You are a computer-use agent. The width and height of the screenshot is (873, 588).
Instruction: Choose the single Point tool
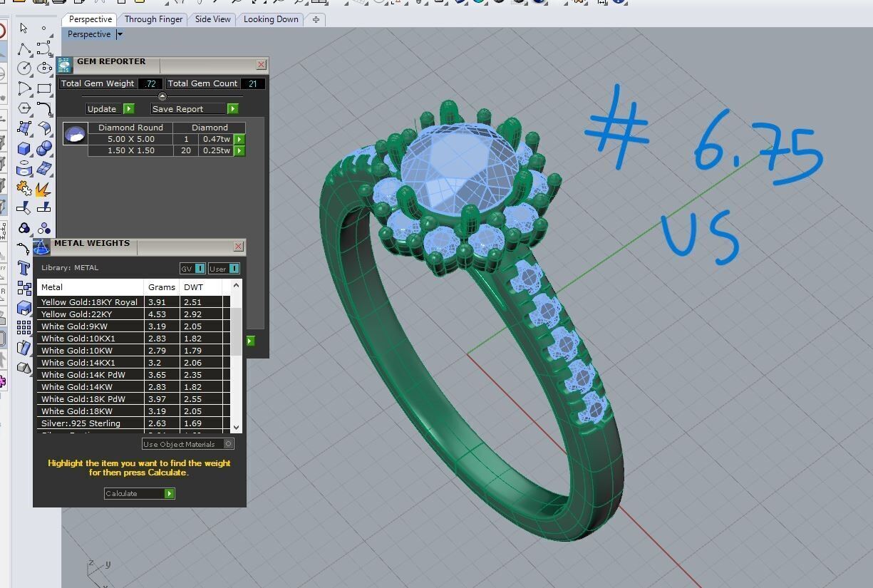click(x=44, y=29)
